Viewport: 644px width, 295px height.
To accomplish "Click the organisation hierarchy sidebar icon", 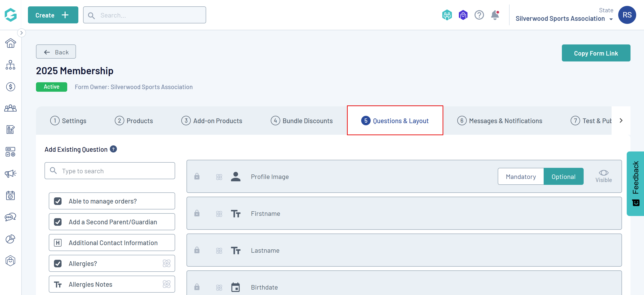I will click(x=10, y=65).
